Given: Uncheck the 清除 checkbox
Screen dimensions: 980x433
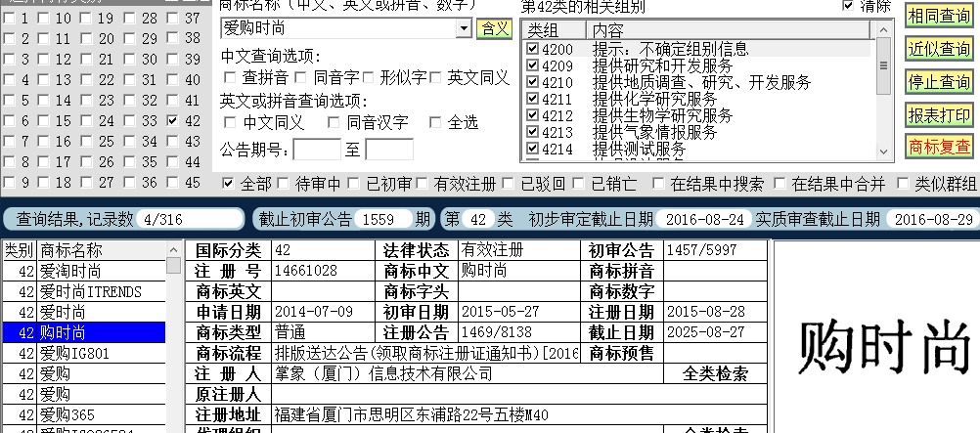Looking at the screenshot, I should pyautogui.click(x=848, y=6).
